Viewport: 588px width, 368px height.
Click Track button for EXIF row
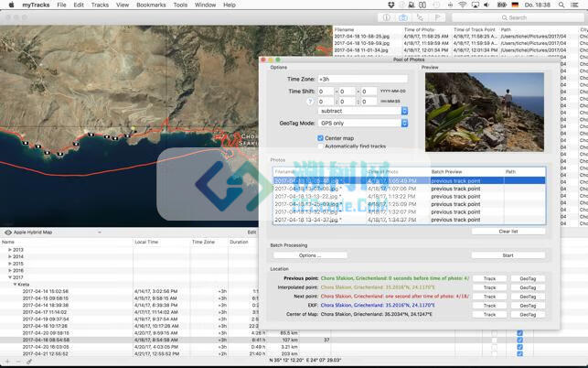tap(490, 306)
